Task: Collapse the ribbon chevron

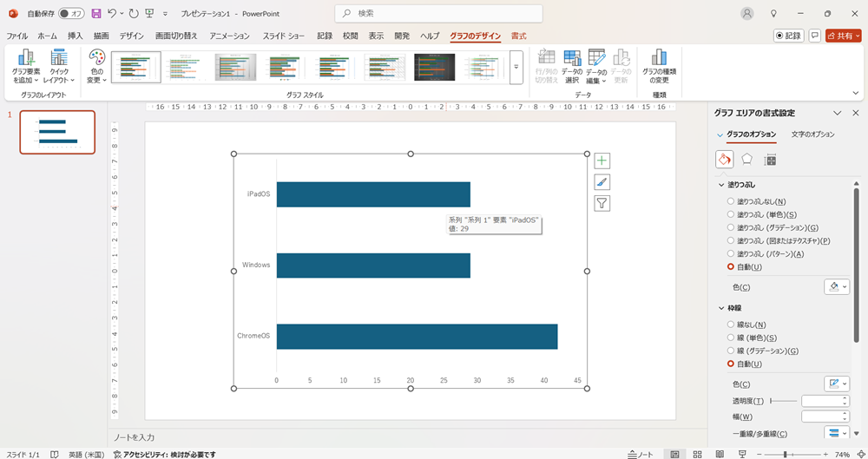Action: tap(856, 94)
